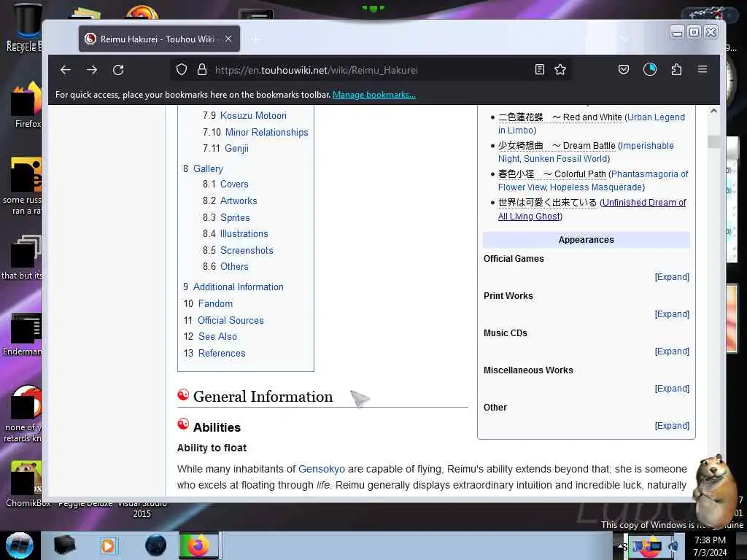Expand the Print Works appearances list

(x=672, y=314)
